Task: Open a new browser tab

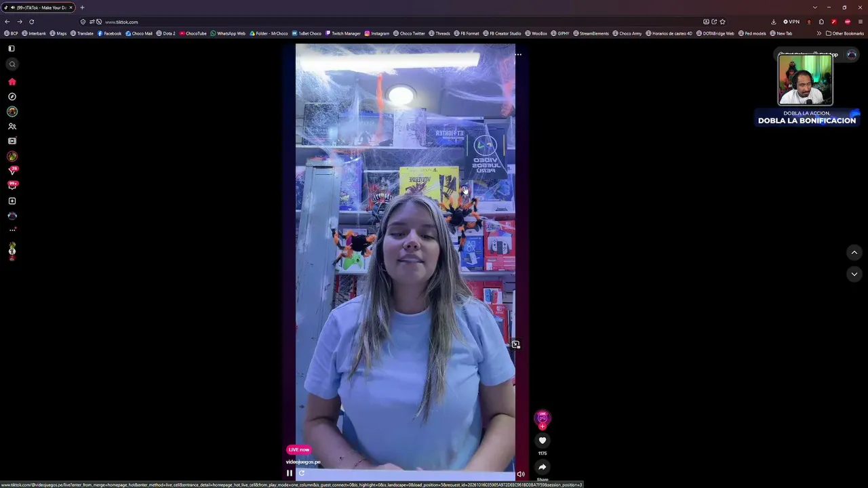Action: pyautogui.click(x=82, y=7)
